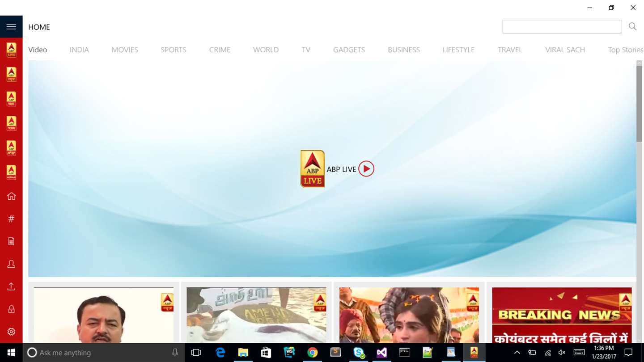Screen dimensions: 644x362
Task: Click the Cortana microphone icon
Action: (175, 353)
